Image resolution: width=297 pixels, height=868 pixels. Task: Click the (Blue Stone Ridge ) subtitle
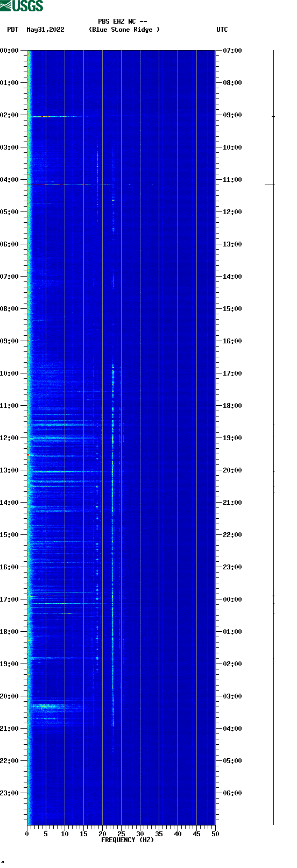click(x=124, y=30)
